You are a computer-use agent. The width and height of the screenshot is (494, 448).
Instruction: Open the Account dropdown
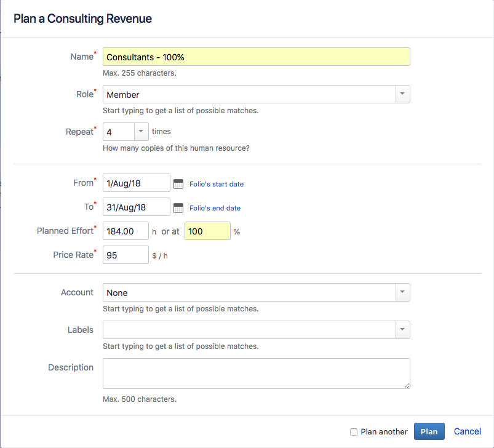[402, 292]
